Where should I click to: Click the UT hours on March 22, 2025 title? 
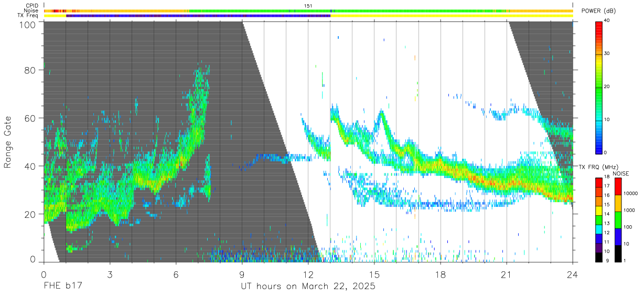coord(308,287)
